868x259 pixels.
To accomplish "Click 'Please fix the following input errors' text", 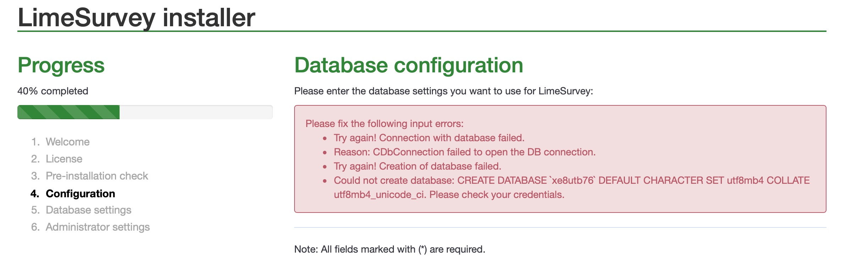I will pyautogui.click(x=384, y=123).
